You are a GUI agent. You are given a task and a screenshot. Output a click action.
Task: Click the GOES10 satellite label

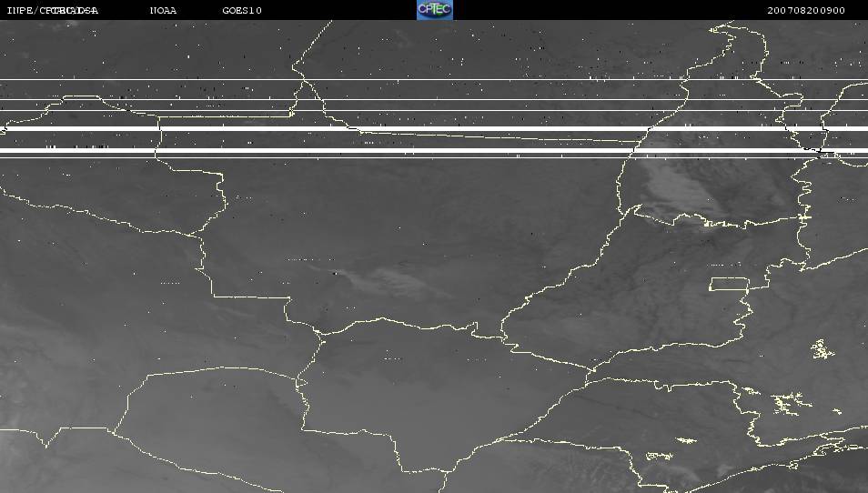click(242, 11)
